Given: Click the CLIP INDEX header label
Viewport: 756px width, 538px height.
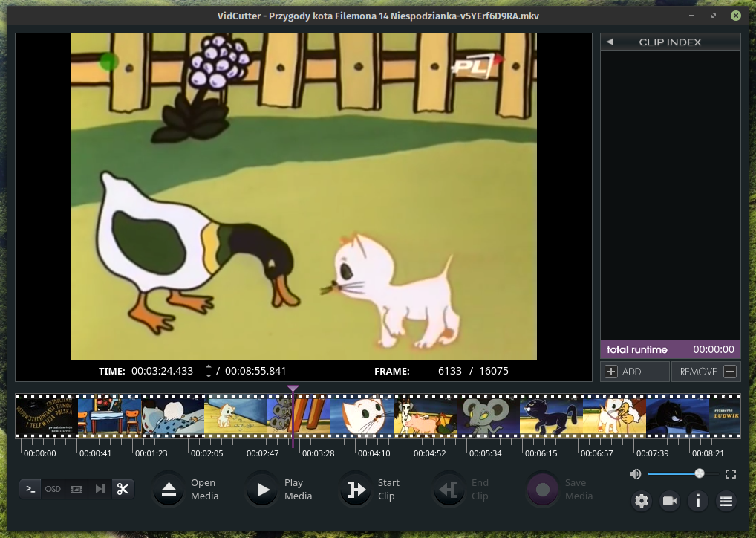Looking at the screenshot, I should pos(670,42).
